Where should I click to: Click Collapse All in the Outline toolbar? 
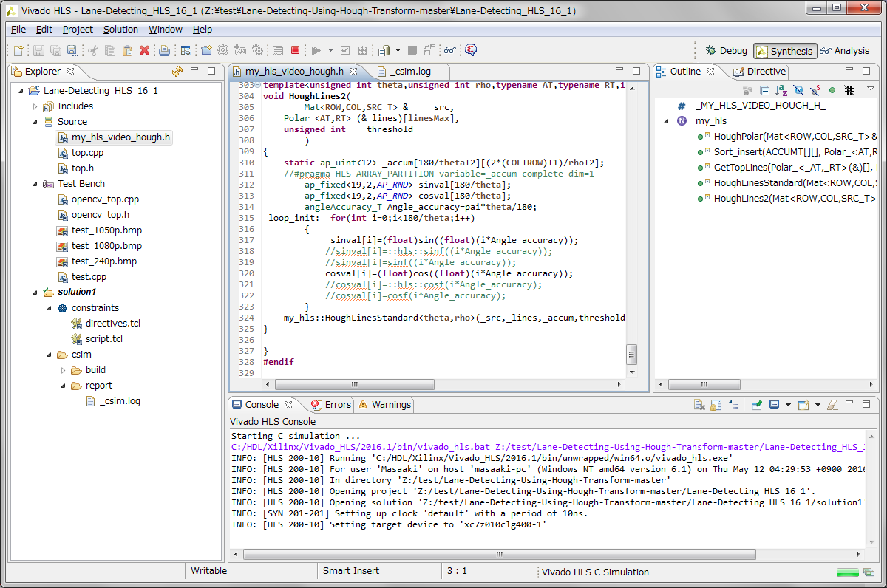764,90
